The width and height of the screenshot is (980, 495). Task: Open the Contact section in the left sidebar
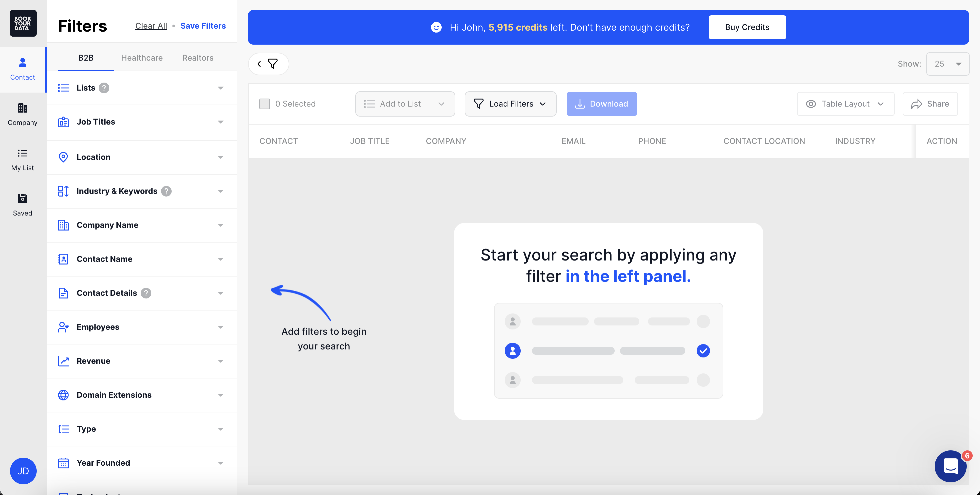pyautogui.click(x=22, y=68)
